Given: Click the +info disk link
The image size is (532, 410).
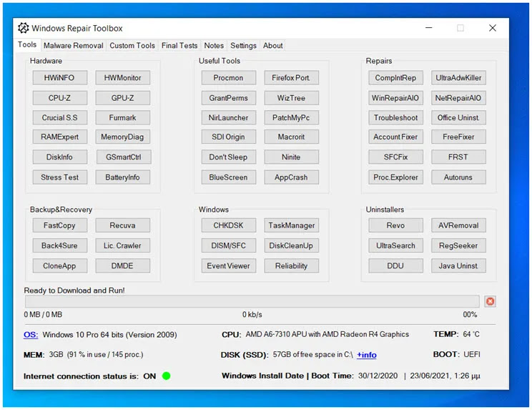Looking at the screenshot, I should click(366, 355).
